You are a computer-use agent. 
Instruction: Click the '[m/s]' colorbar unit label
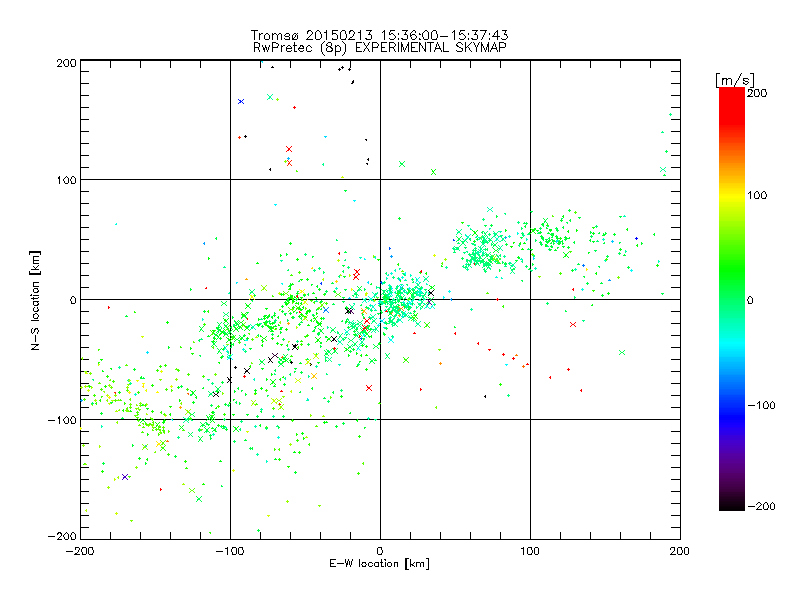[735, 80]
